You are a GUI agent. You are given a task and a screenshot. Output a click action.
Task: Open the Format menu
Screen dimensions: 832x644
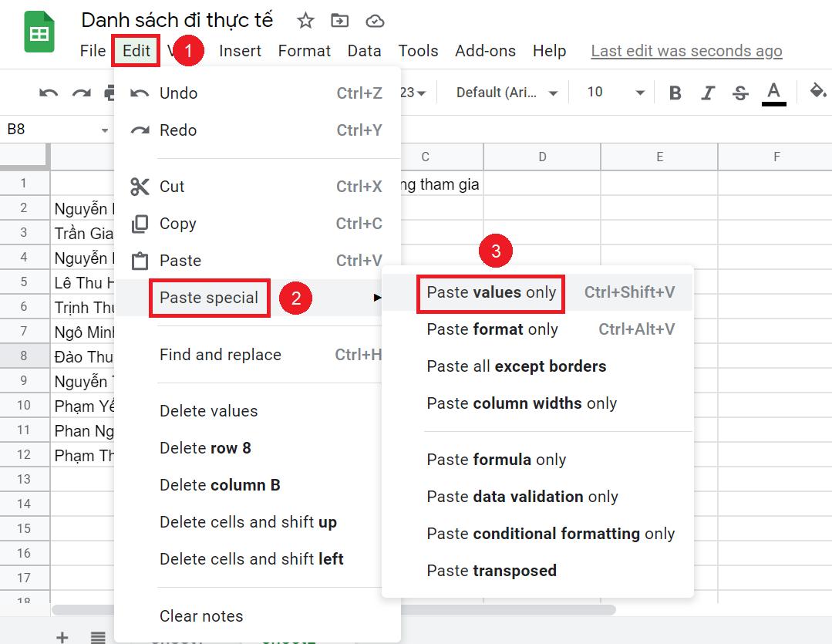304,51
